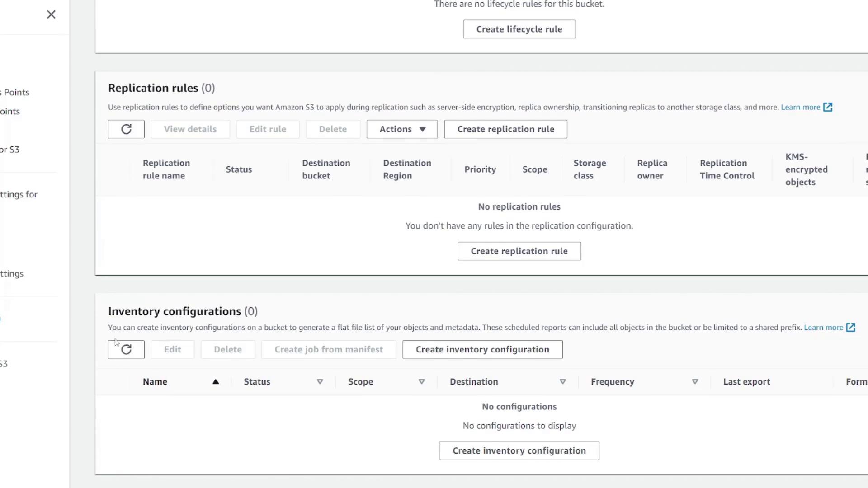Sort inventory table by Scope arrow
The image size is (868, 488).
point(421,382)
